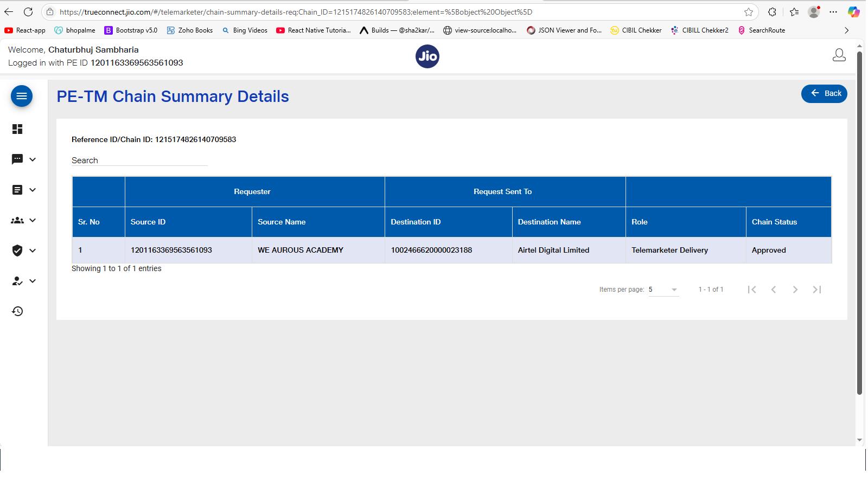Viewport: 868px width, 488px height.
Task: Open the dashboard grid icon in sidebar
Action: click(x=17, y=129)
